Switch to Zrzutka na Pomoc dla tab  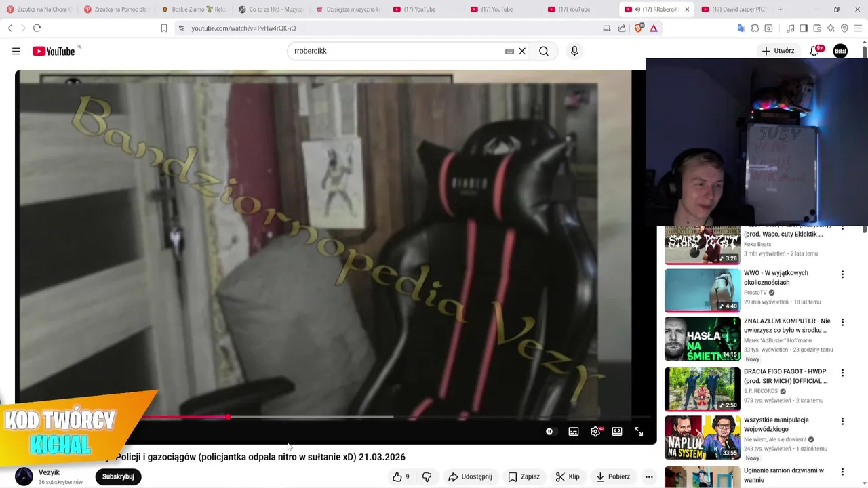point(116,9)
